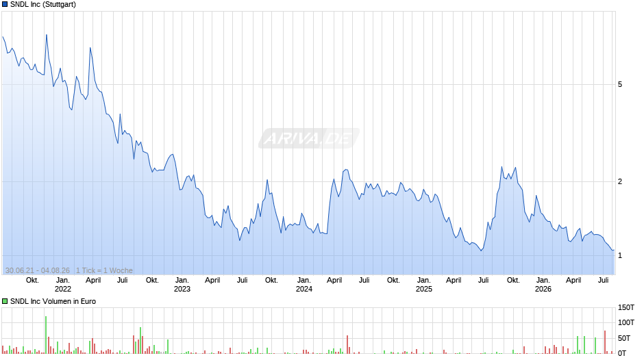Viewport: 644px width, 360px height.
Task: Click the 150T volume axis label
Action: tap(626, 307)
